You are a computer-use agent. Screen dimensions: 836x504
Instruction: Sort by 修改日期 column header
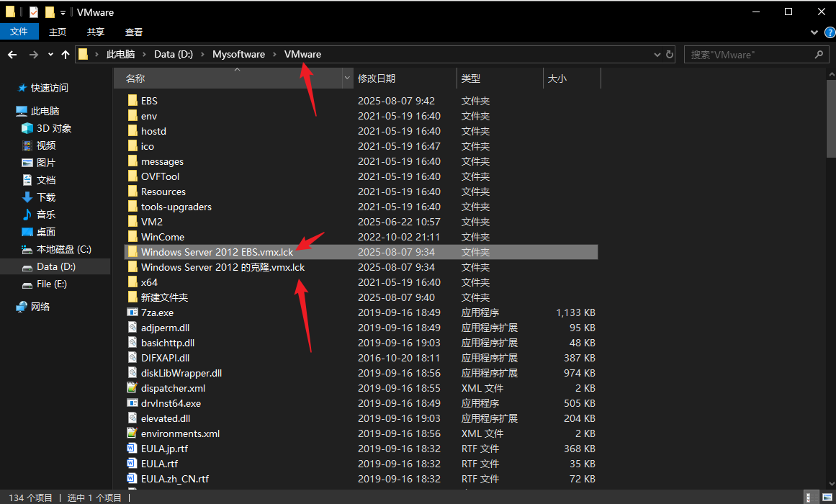click(405, 78)
